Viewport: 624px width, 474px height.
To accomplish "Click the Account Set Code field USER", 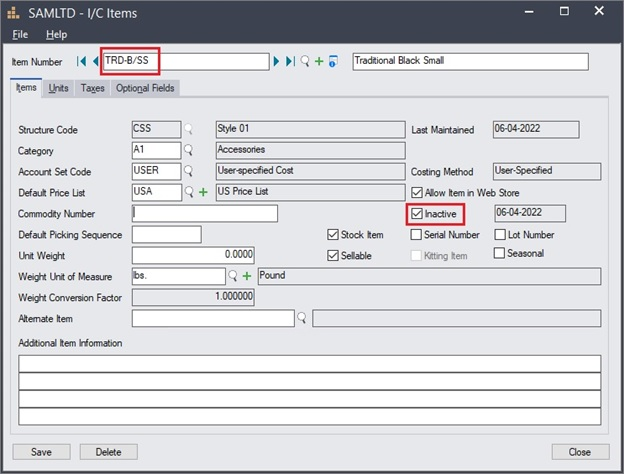I will [156, 172].
